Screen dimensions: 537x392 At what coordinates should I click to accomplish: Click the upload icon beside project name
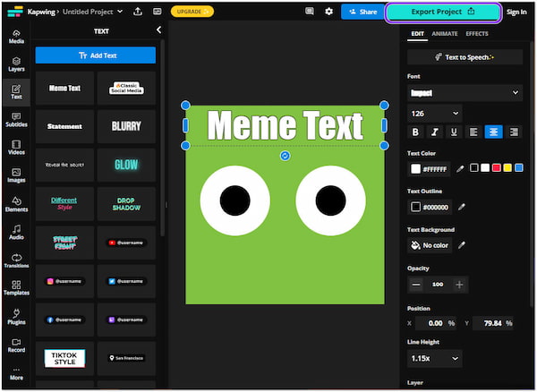pyautogui.click(x=138, y=12)
